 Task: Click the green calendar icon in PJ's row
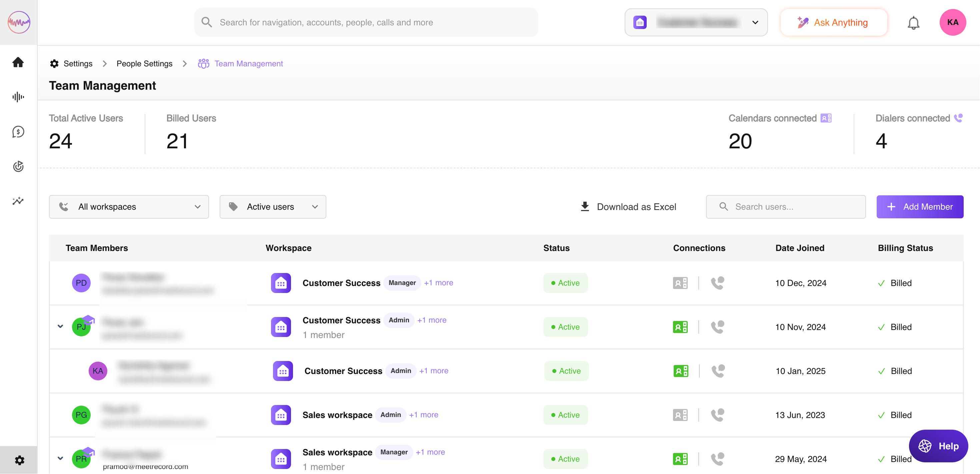(x=680, y=327)
